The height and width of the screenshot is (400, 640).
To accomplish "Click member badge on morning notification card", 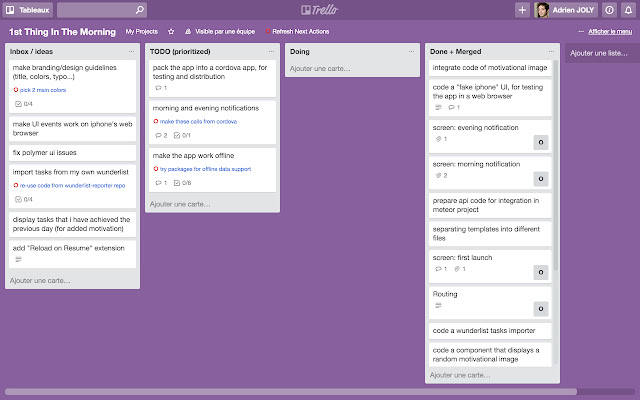I will click(541, 179).
